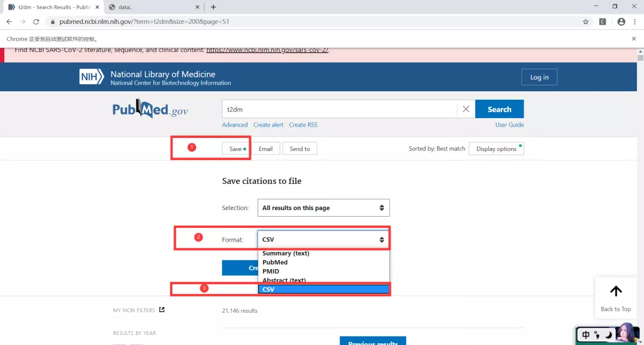
Task: Open MY NCBI FILTERS external link icon
Action: pos(162,310)
